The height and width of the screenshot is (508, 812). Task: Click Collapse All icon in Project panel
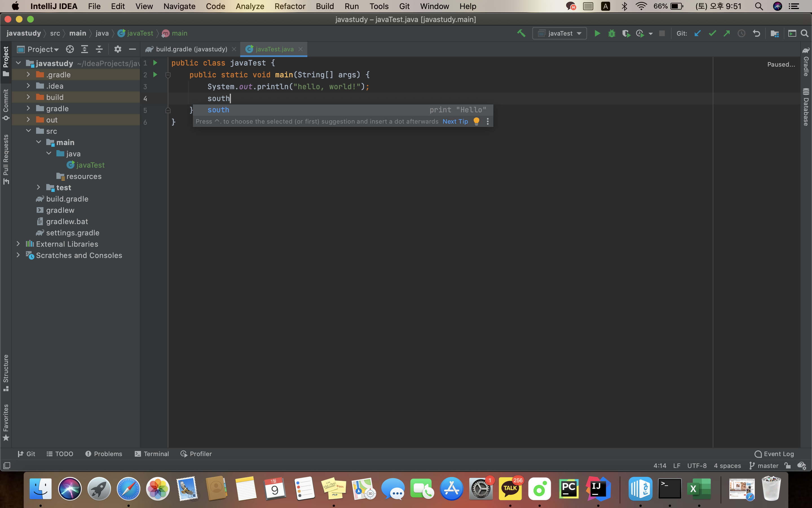[99, 49]
